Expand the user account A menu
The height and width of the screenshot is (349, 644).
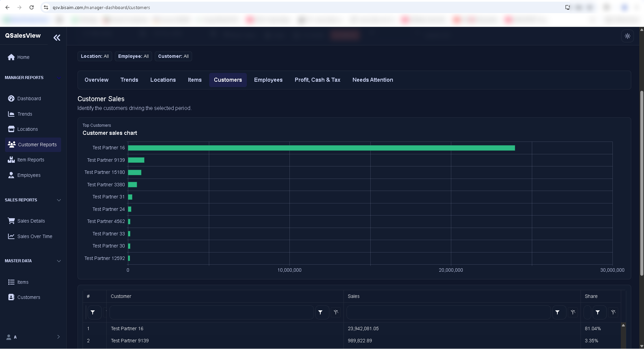(x=33, y=337)
